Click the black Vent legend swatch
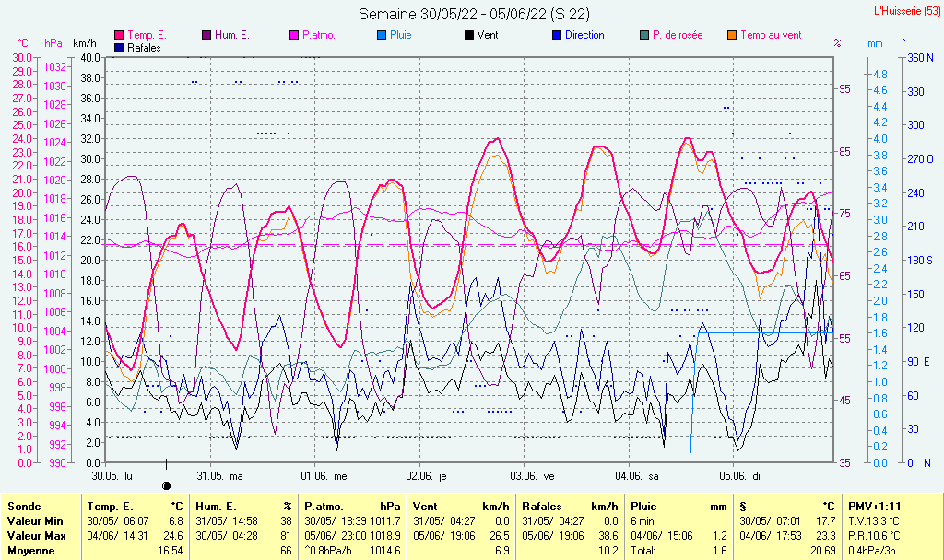This screenshot has width=944, height=560. (x=469, y=36)
